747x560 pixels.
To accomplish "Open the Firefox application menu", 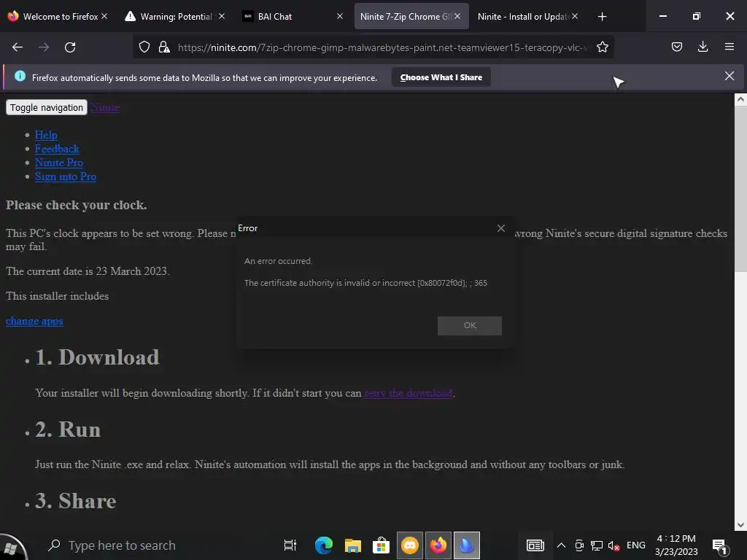I will click(x=729, y=47).
